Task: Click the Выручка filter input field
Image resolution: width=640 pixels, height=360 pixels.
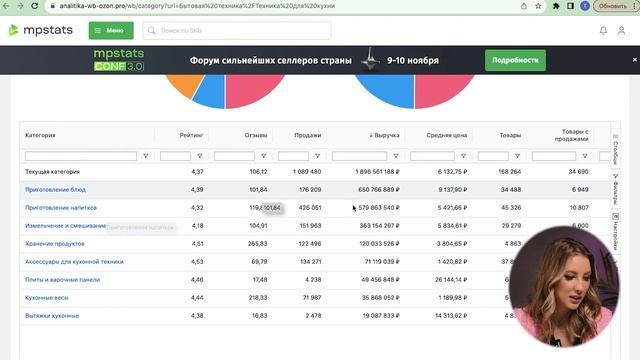Action: tap(359, 156)
